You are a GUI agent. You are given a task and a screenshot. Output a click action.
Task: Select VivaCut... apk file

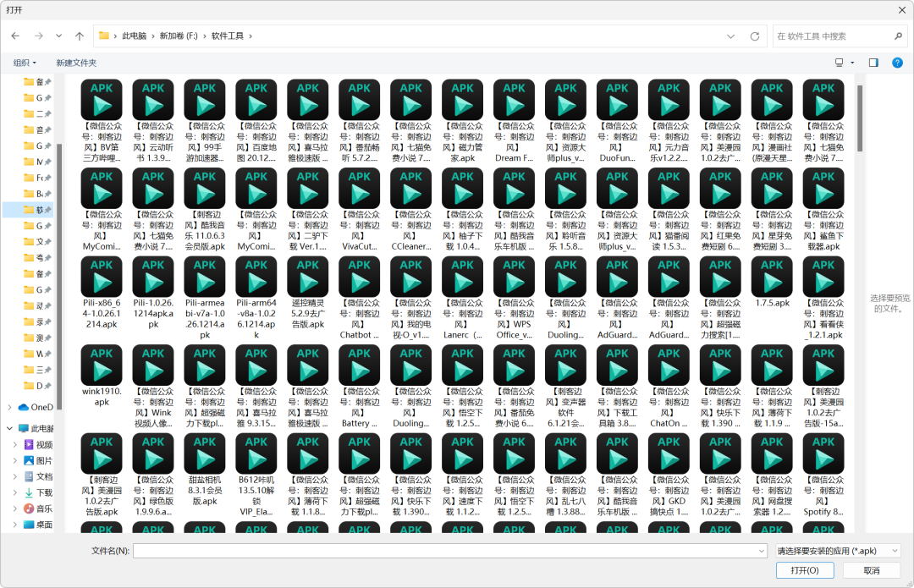[360, 209]
